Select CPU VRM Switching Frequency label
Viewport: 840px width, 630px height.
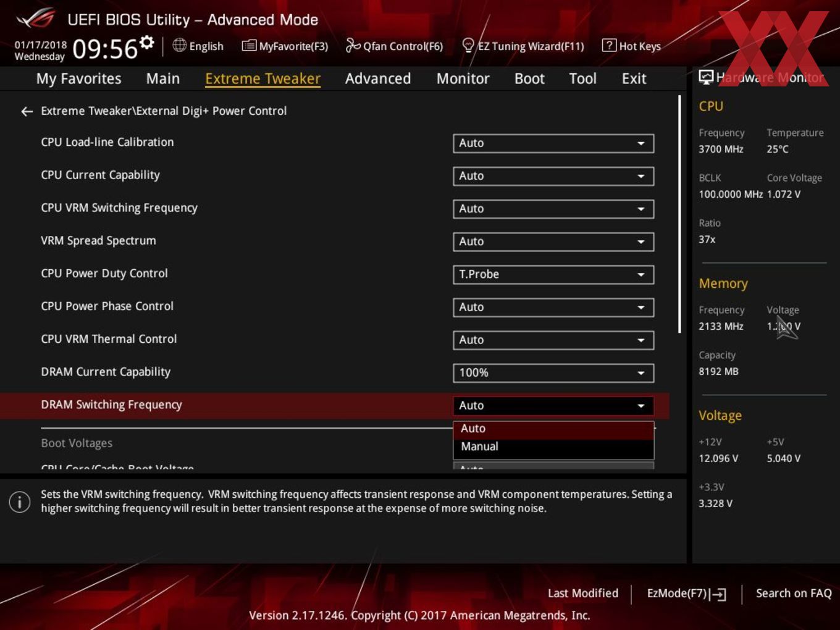[119, 208]
